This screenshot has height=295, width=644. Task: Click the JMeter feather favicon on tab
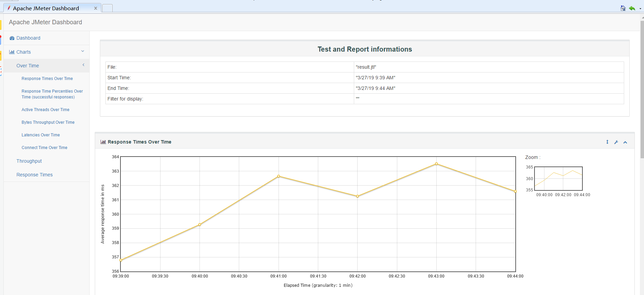9,8
